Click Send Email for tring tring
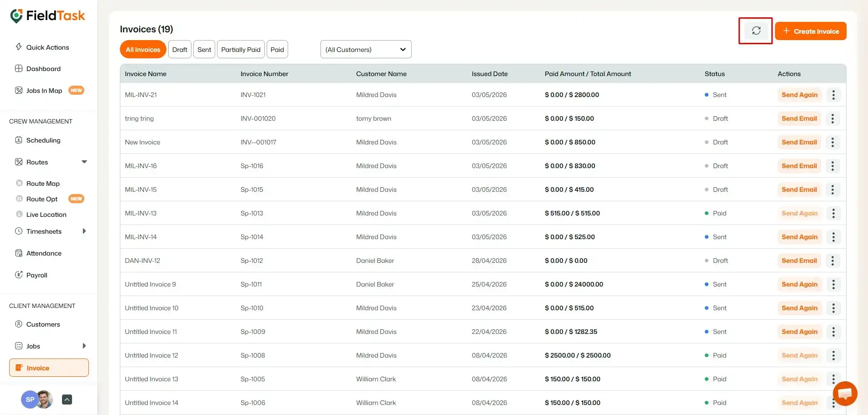Image resolution: width=868 pixels, height=415 pixels. coord(799,118)
